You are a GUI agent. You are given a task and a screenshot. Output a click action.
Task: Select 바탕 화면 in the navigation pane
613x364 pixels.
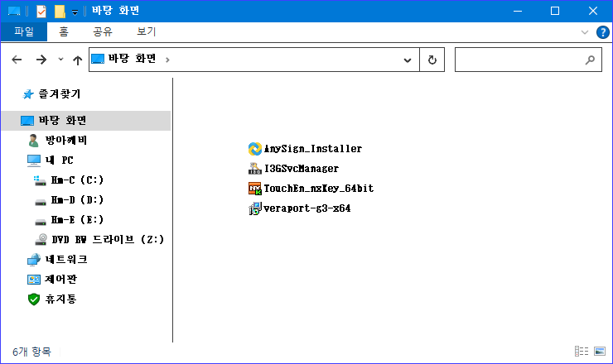click(86, 120)
